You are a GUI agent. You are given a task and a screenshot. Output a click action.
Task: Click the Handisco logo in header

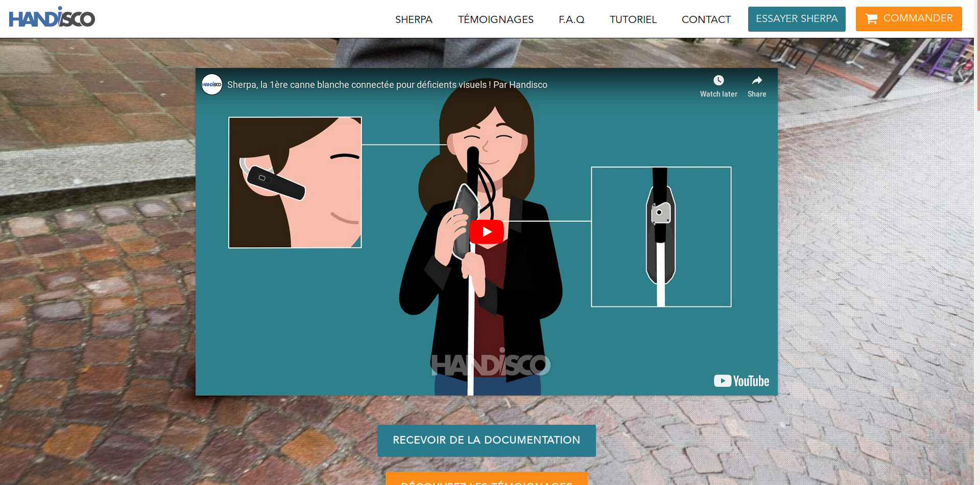coord(52,17)
